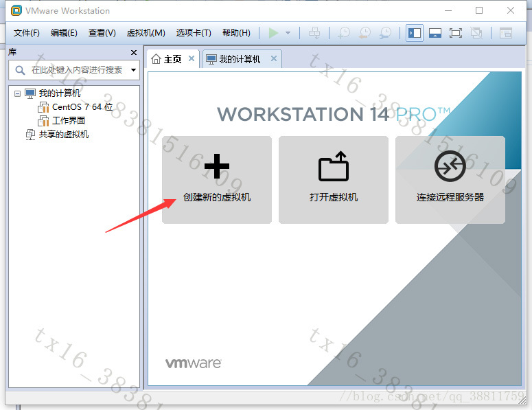Close the VMware Workstation window
Viewport: 532px width, 410px height.
511,10
